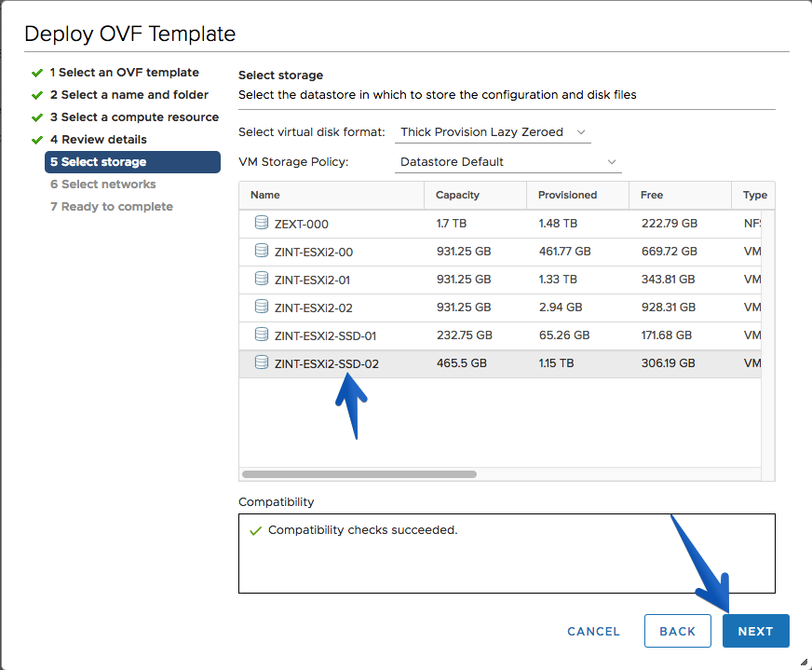812x670 pixels.
Task: Go to step 3 Select a compute resource
Action: (134, 117)
